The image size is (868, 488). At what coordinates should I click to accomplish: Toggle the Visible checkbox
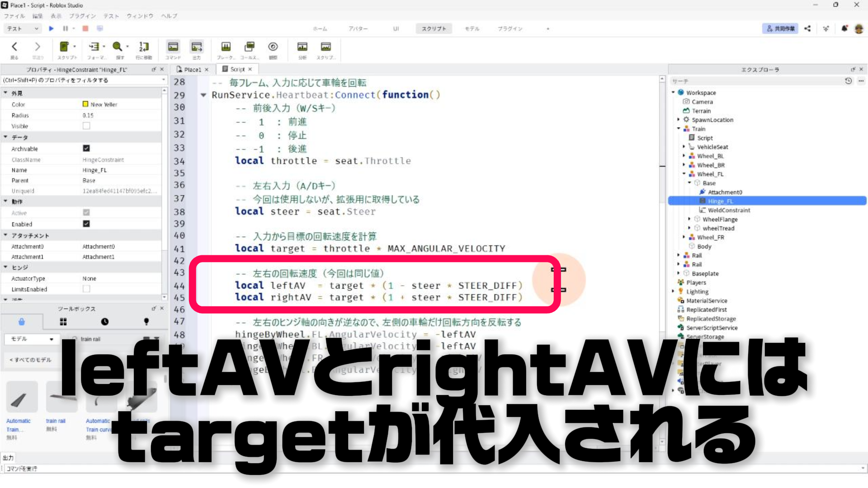tap(86, 126)
